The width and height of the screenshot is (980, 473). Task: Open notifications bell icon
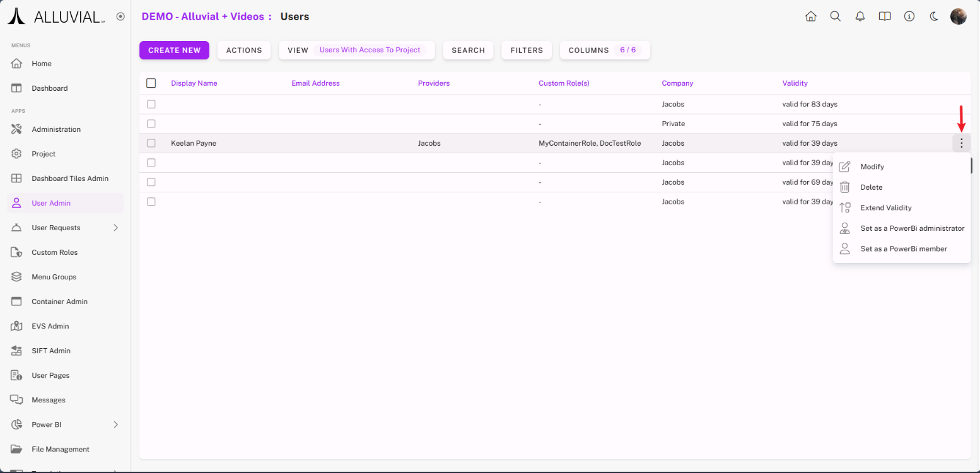click(x=860, y=16)
